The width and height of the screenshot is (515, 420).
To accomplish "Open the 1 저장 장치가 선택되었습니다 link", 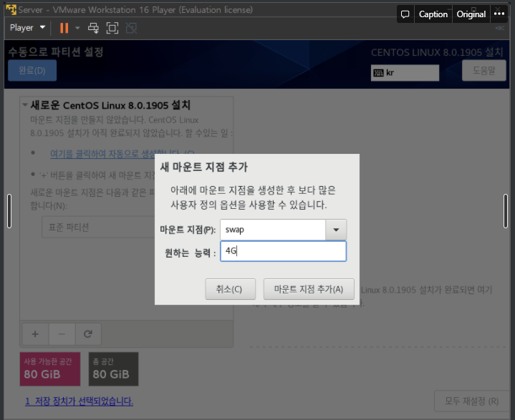I will [x=80, y=401].
